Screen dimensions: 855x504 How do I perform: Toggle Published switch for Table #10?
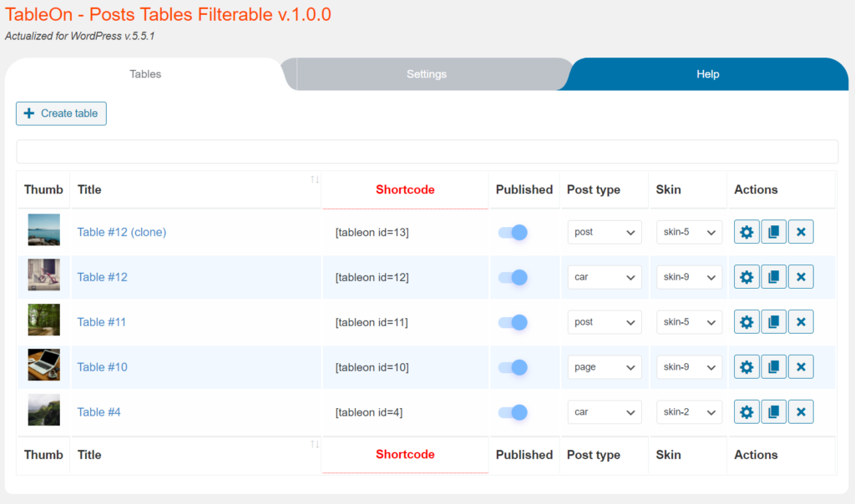coord(513,367)
